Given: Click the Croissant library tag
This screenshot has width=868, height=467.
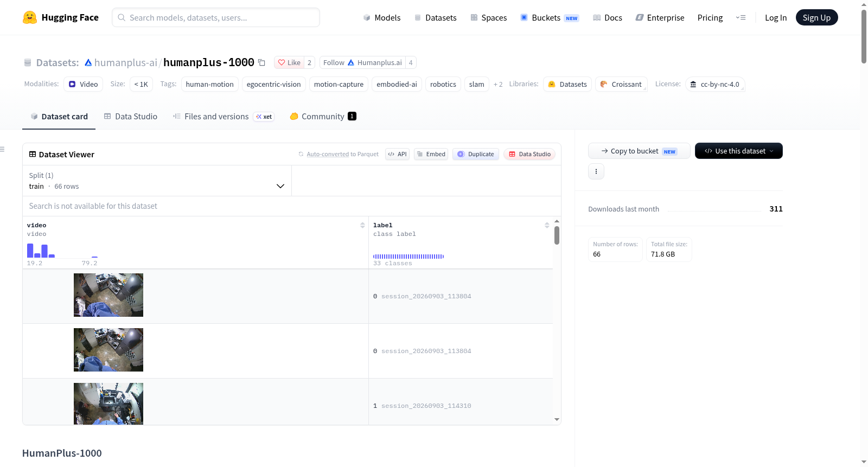Looking at the screenshot, I should tap(621, 84).
